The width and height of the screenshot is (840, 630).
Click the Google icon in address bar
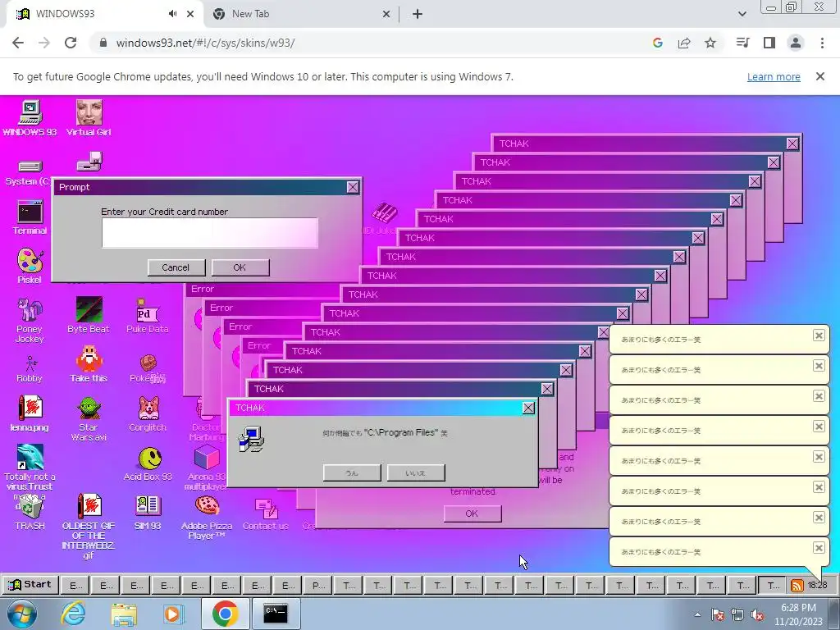click(658, 43)
